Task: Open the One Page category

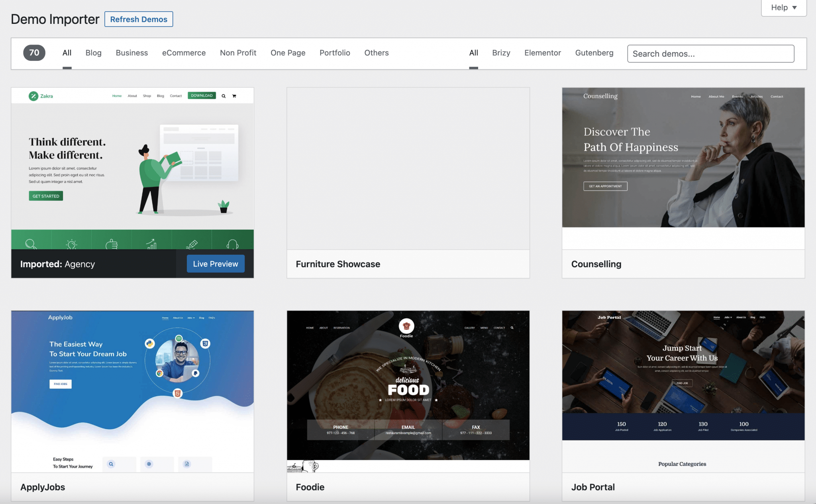Action: pyautogui.click(x=288, y=53)
